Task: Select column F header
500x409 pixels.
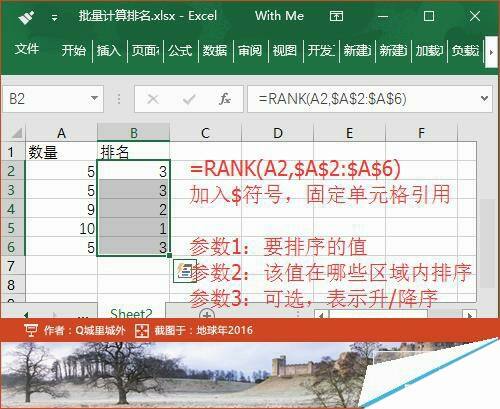Action: tap(421, 133)
